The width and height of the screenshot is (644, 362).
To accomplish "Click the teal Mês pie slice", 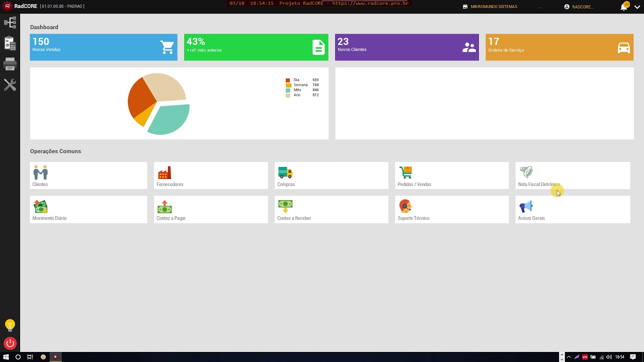I will (171, 120).
